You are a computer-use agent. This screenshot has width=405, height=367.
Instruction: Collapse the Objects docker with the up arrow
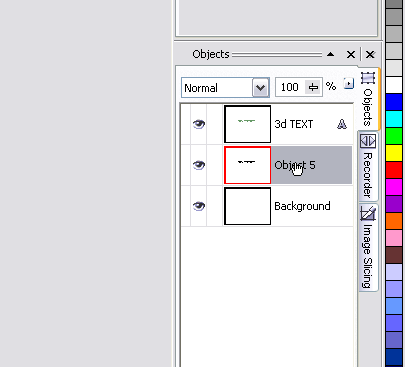(330, 54)
